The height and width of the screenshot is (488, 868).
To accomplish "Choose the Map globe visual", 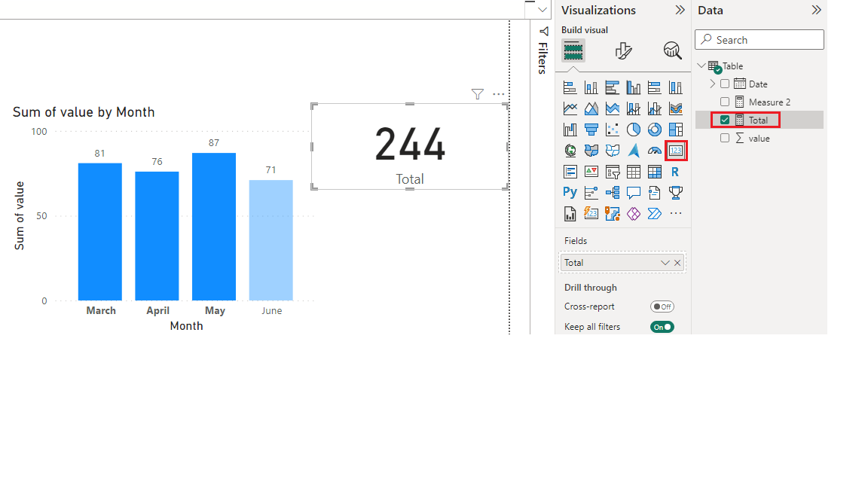I will coord(570,151).
